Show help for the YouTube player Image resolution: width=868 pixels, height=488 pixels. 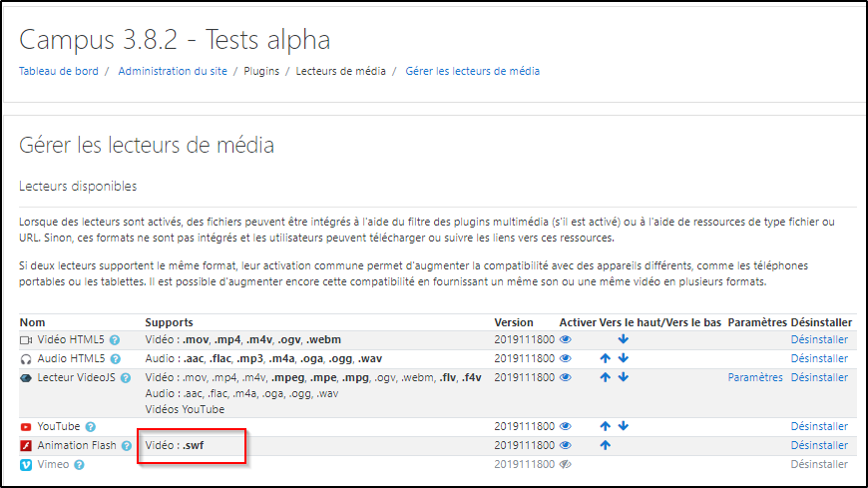(91, 427)
